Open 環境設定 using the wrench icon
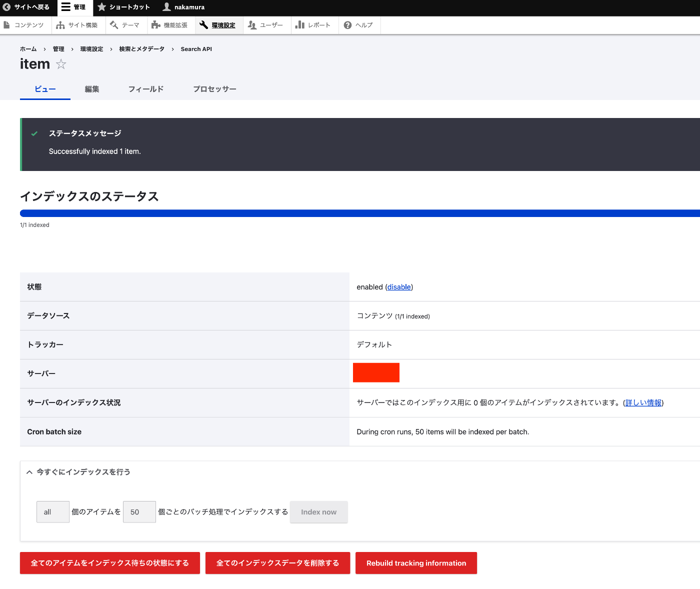 [204, 24]
